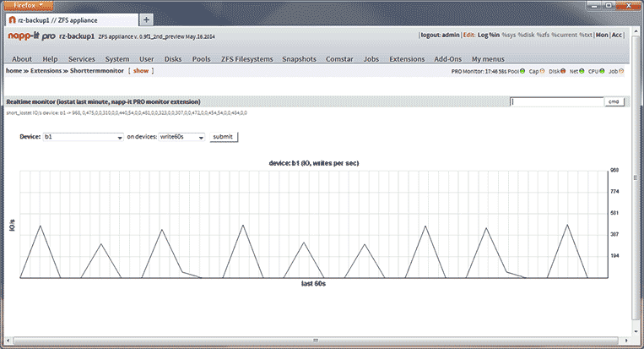Click the Pool status indicator light
This screenshot has width=644, height=349.
(x=522, y=71)
